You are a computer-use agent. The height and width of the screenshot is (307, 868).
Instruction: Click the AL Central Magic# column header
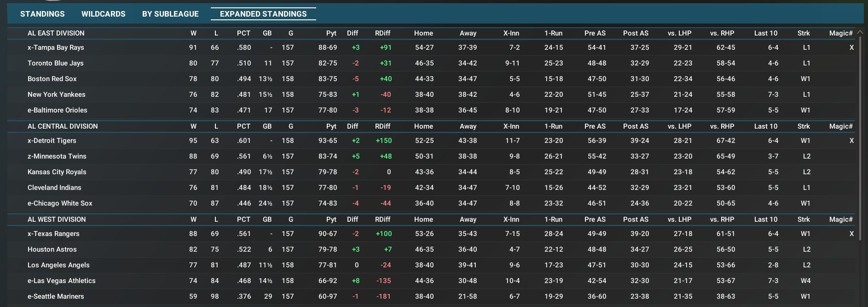pyautogui.click(x=840, y=126)
